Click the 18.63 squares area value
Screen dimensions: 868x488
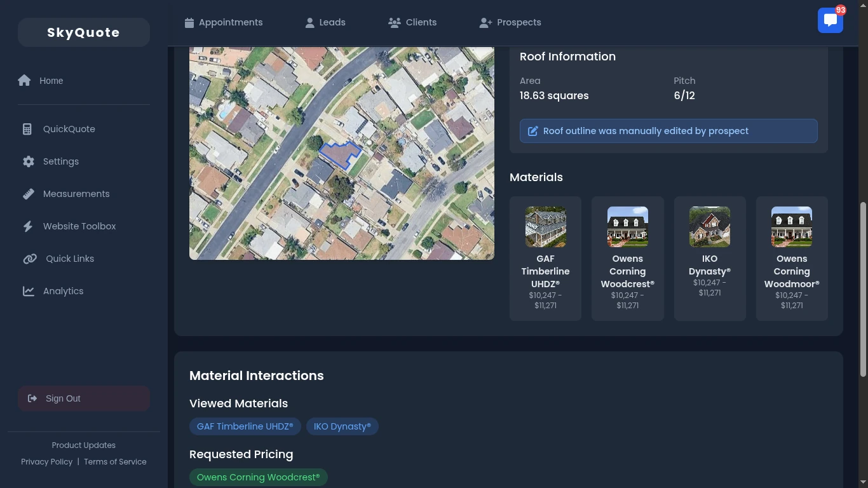pos(554,96)
